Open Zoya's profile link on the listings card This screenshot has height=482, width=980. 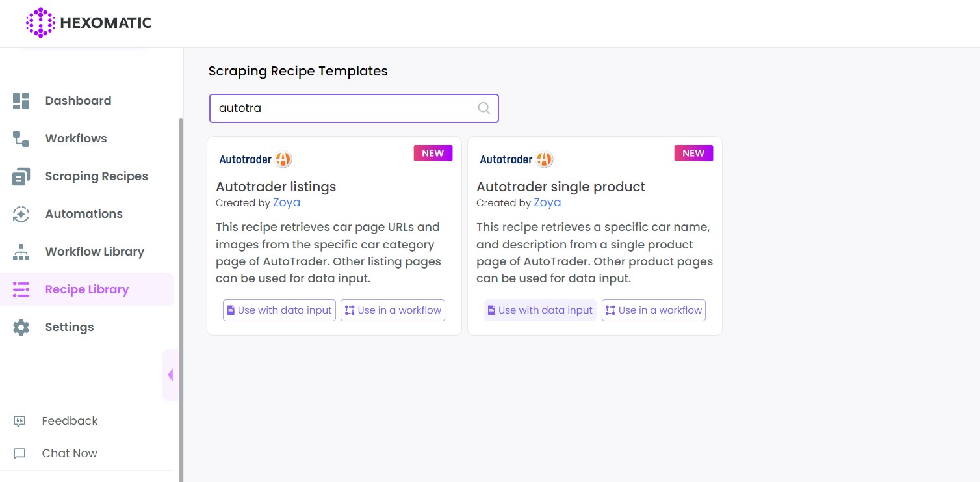286,202
